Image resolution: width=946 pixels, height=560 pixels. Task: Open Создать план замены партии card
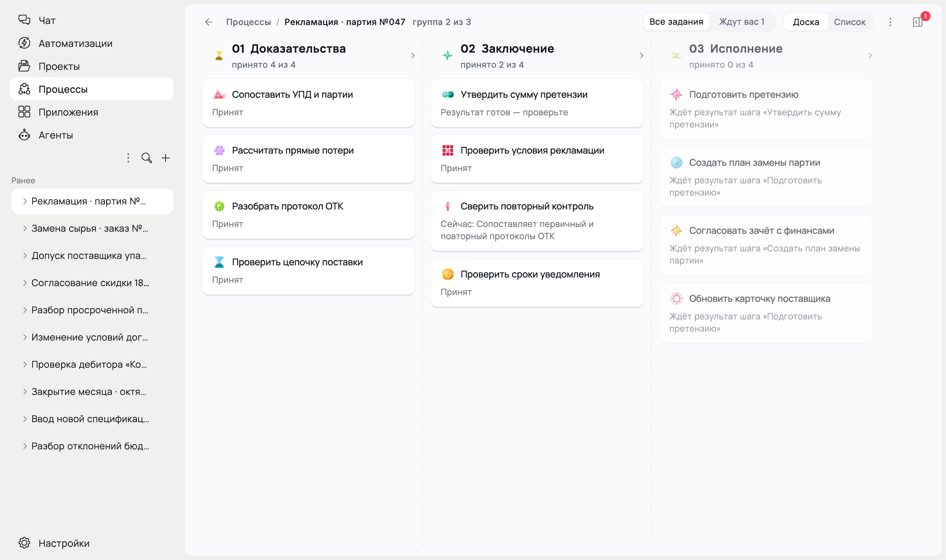[765, 177]
